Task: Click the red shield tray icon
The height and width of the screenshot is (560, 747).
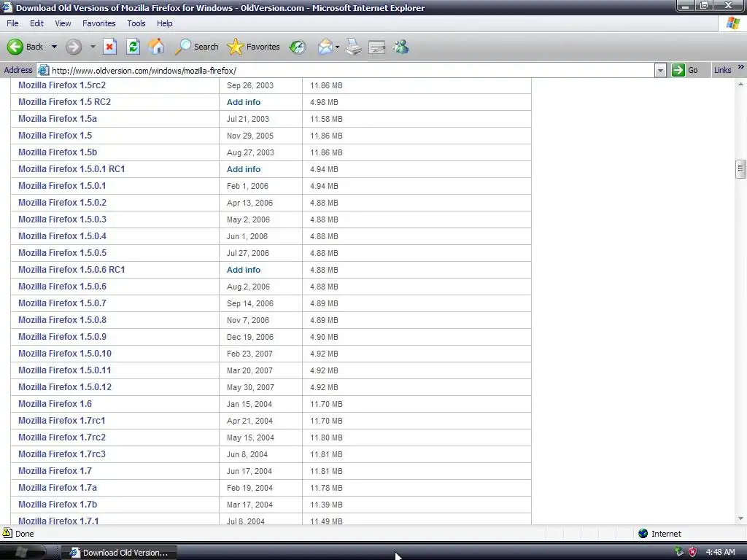Action: [693, 553]
